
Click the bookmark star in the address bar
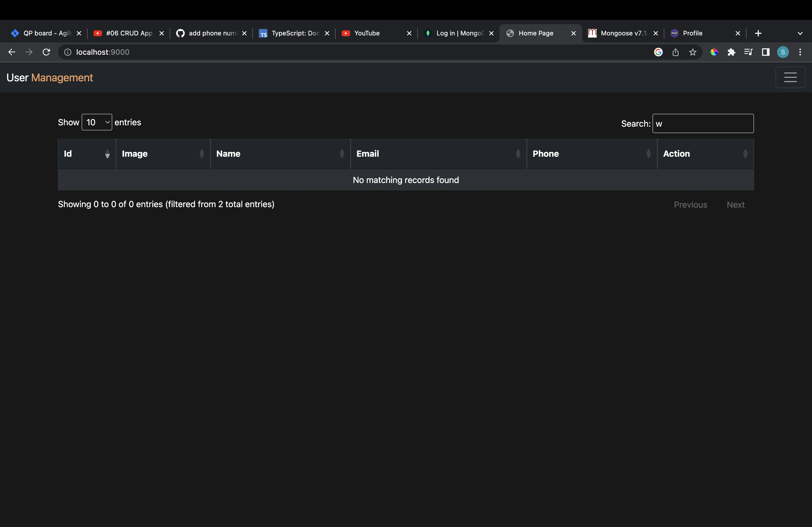[693, 52]
